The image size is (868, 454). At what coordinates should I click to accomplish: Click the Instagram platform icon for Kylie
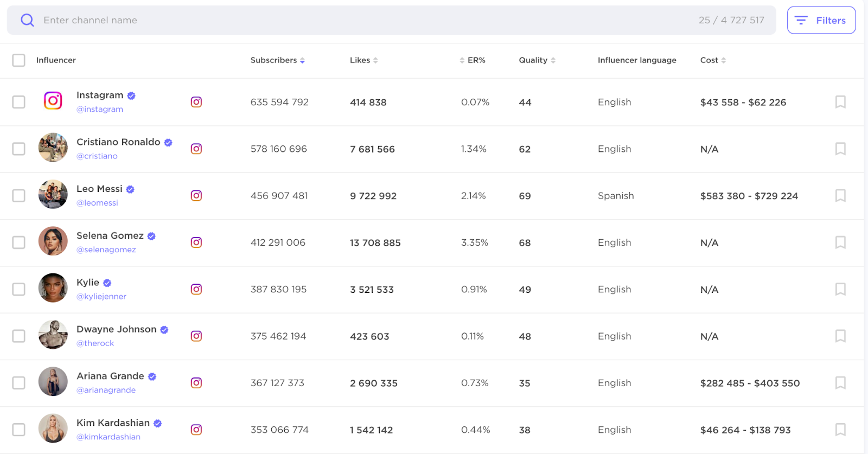click(x=196, y=289)
